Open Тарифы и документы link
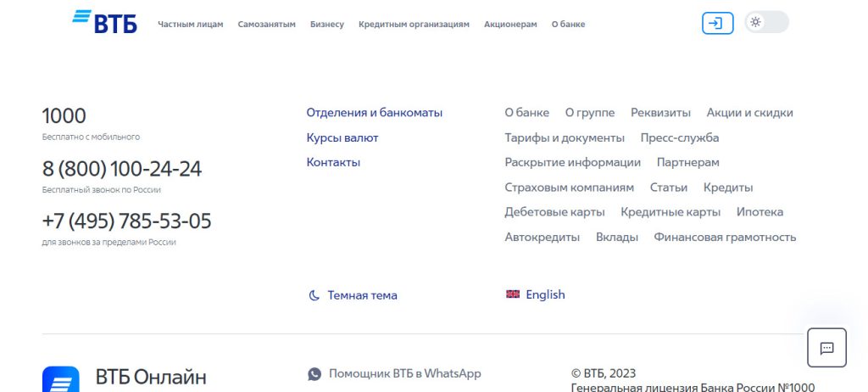Viewport: 868px width, 392px height. (x=565, y=137)
